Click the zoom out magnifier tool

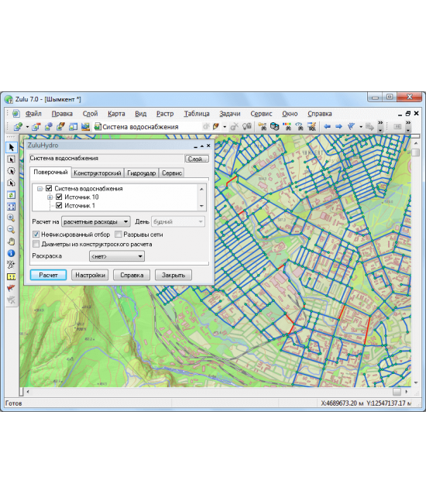[12, 229]
